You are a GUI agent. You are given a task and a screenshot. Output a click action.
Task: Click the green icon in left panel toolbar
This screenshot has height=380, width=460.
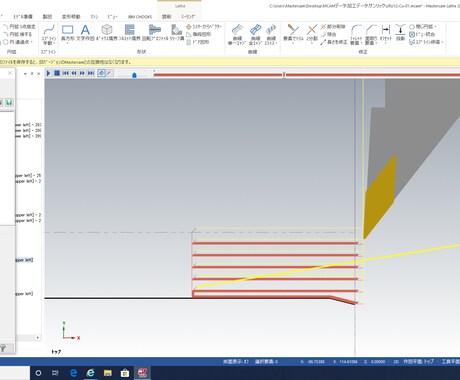pyautogui.click(x=9, y=102)
